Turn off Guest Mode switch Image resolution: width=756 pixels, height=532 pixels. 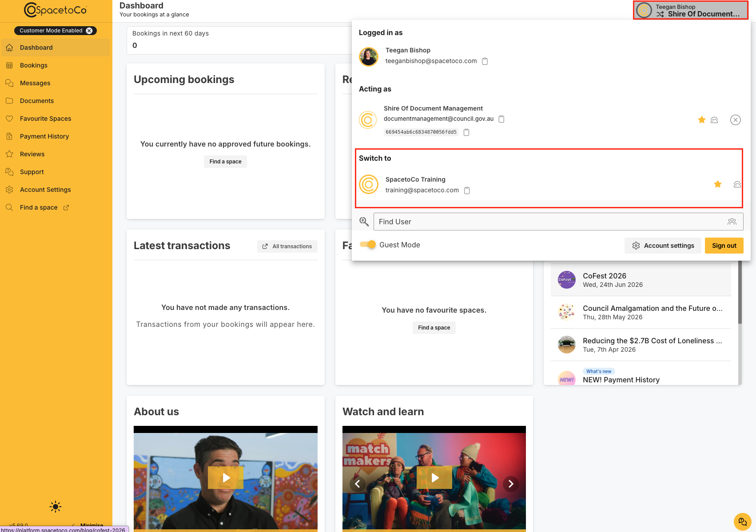(368, 245)
